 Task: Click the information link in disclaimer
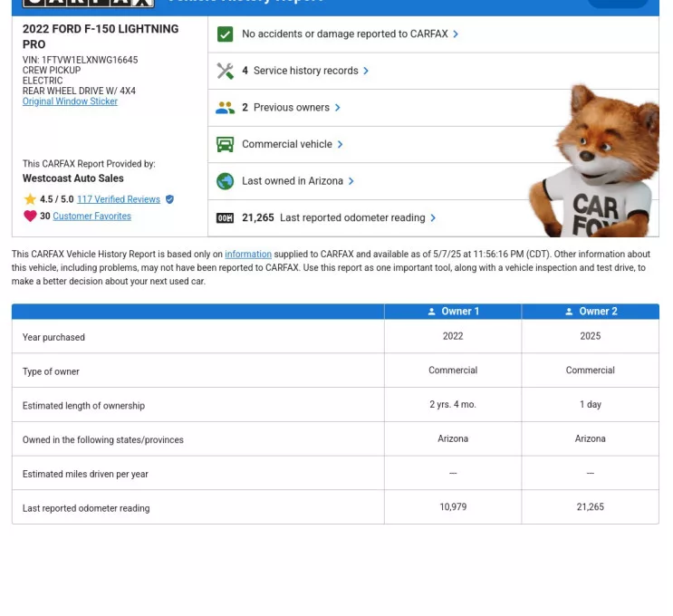pyautogui.click(x=247, y=255)
